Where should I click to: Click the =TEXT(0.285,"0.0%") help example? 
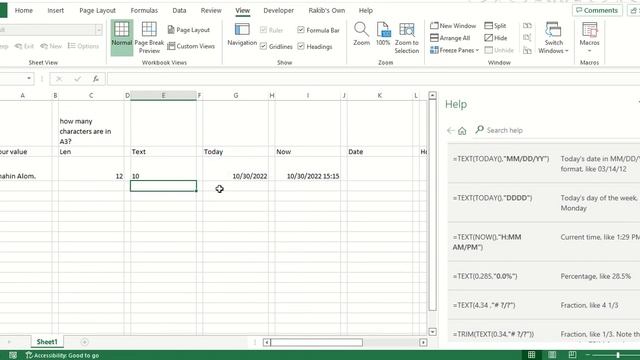click(x=485, y=276)
